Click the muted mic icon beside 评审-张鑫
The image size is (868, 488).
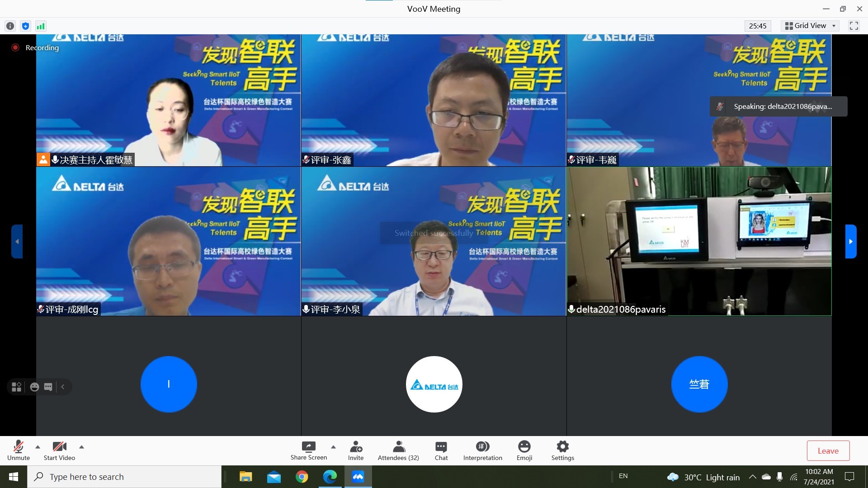306,160
